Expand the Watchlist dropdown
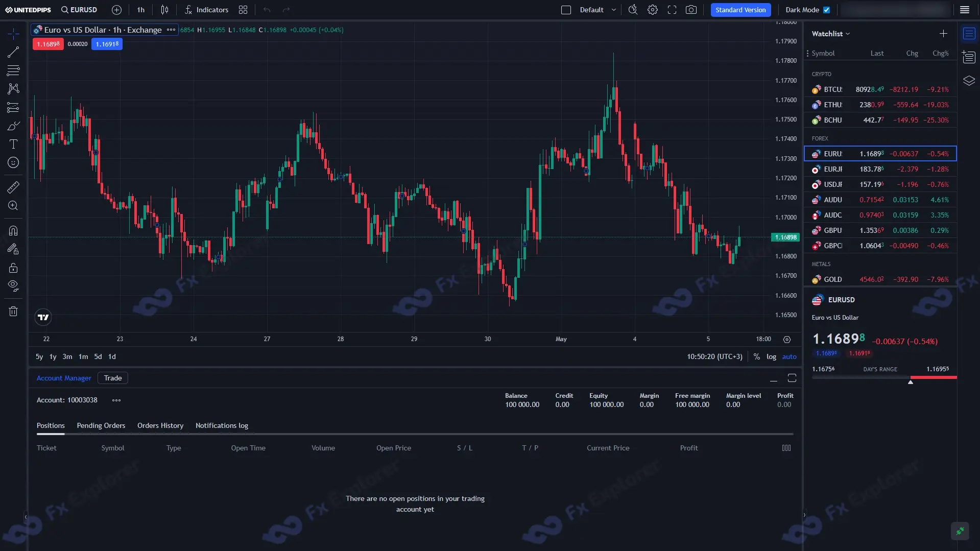 click(831, 34)
